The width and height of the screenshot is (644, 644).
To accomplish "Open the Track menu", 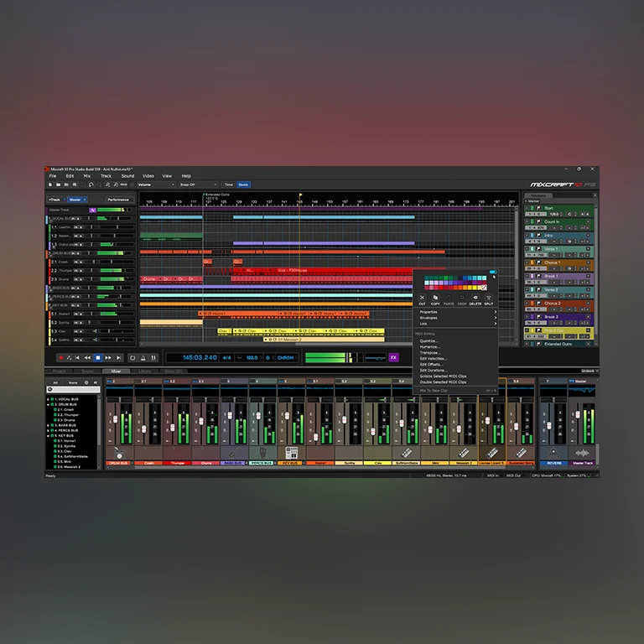I will (106, 176).
